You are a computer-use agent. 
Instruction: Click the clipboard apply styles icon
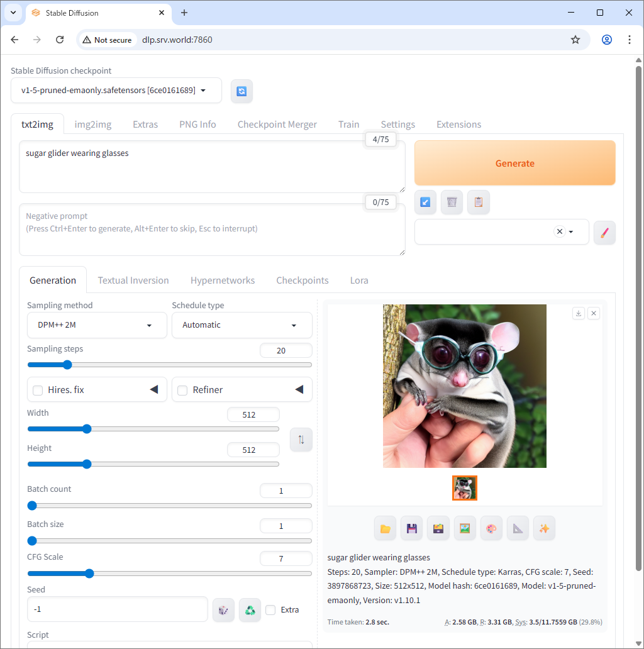coord(478,202)
